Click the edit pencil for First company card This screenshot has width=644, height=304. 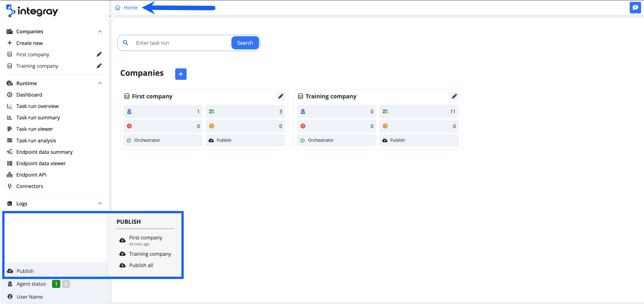[280, 96]
